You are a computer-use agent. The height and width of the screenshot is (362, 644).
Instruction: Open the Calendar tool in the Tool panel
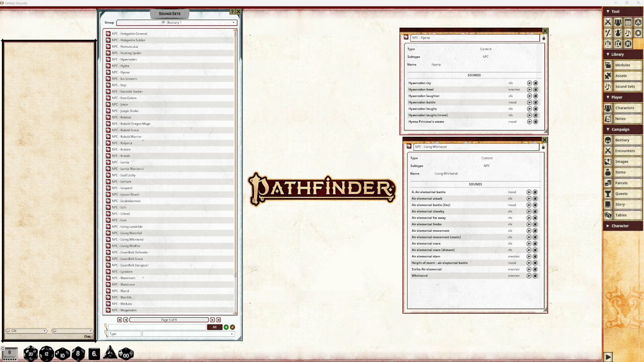628,22
